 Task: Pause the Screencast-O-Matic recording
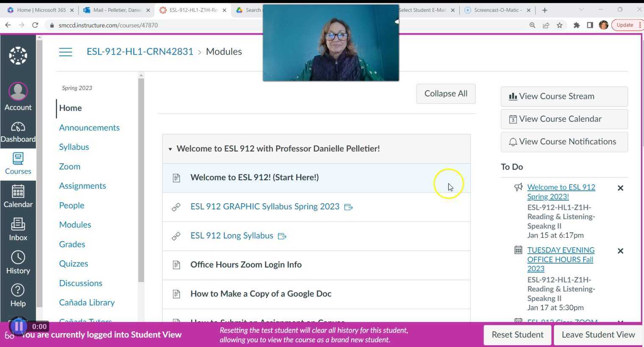coord(19,326)
